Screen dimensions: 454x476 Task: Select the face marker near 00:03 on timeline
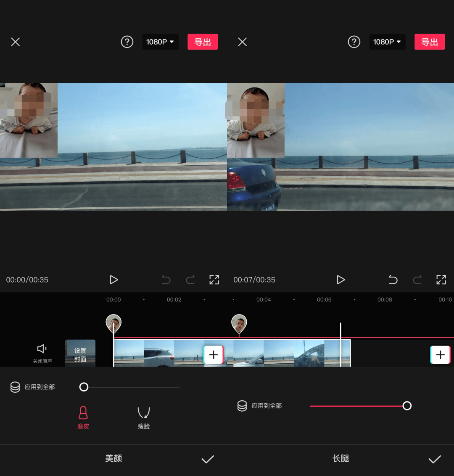click(239, 324)
